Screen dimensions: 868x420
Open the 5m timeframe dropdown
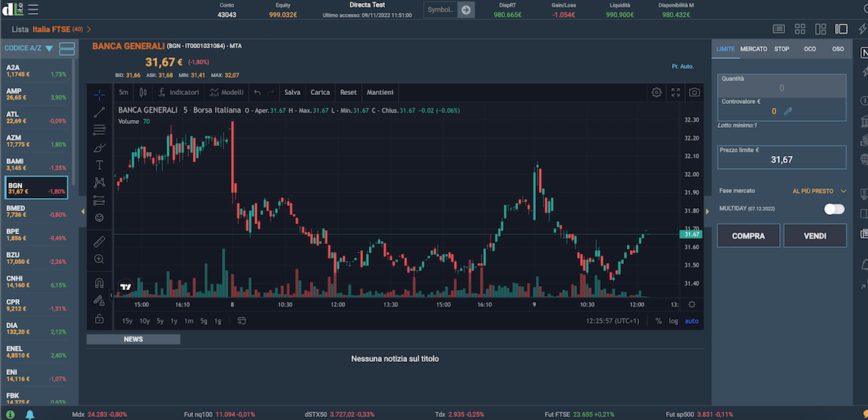click(123, 93)
